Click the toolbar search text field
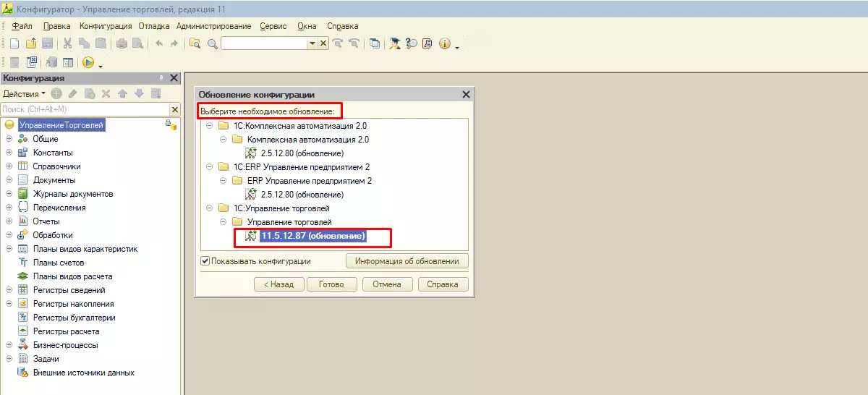This screenshot has height=395, width=868. point(265,43)
